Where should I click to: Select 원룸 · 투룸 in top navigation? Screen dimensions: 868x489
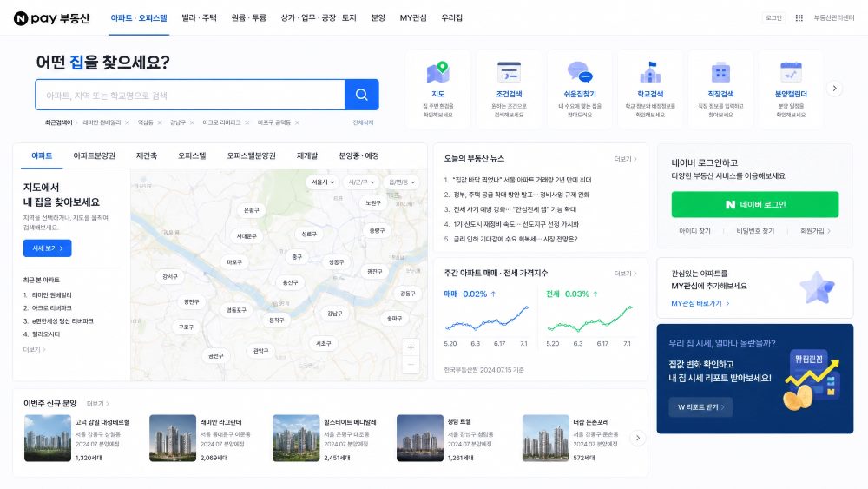tap(248, 17)
